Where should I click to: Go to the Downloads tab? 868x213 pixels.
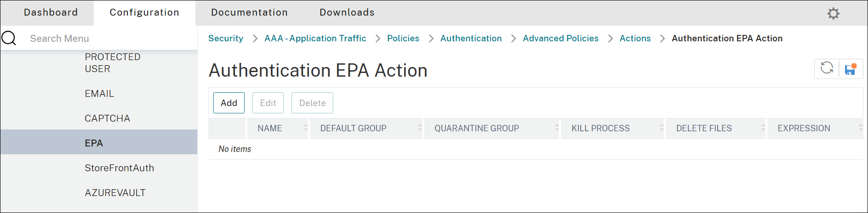[x=347, y=12]
